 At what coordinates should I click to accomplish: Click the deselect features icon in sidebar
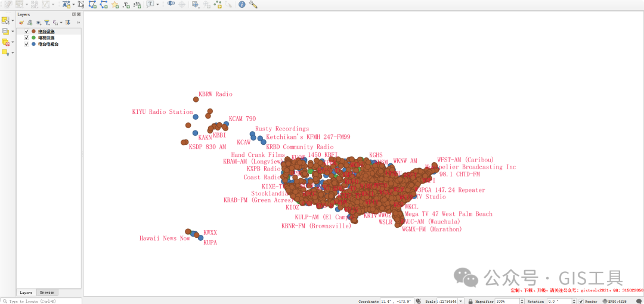[x=5, y=42]
